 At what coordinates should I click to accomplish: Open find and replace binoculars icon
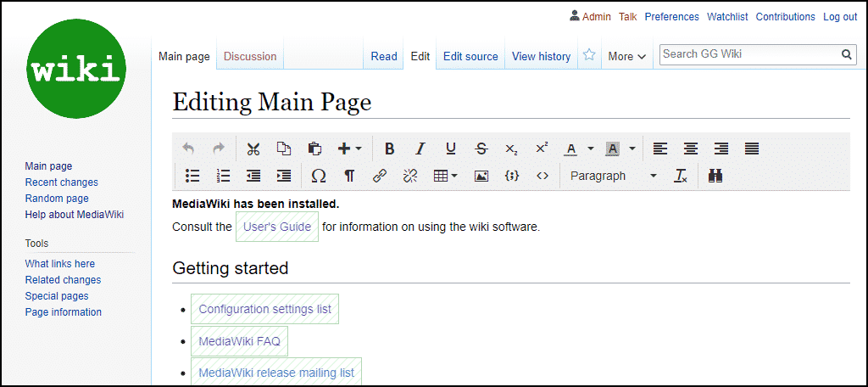715,176
